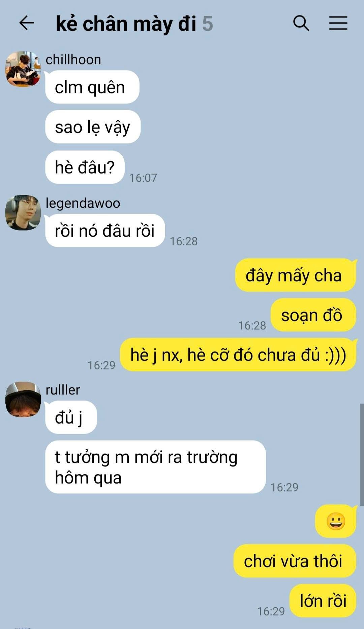Select the yellow 'đây mấy cha' bubble
The width and height of the screenshot is (364, 629).
pos(296,275)
